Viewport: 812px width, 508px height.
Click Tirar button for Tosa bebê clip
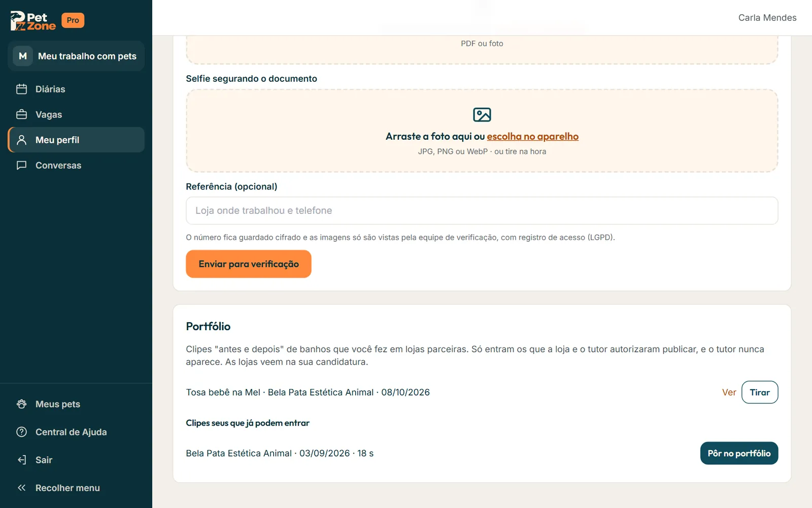coord(760,392)
